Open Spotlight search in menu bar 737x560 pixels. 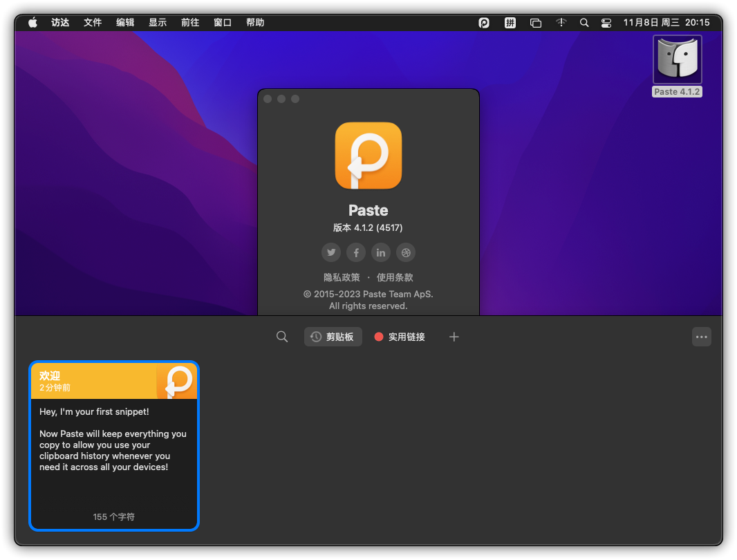point(584,23)
